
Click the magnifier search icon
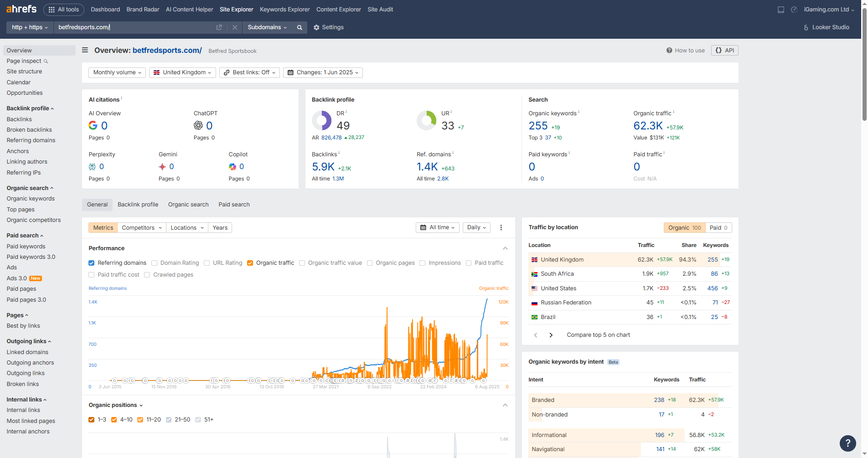click(300, 27)
